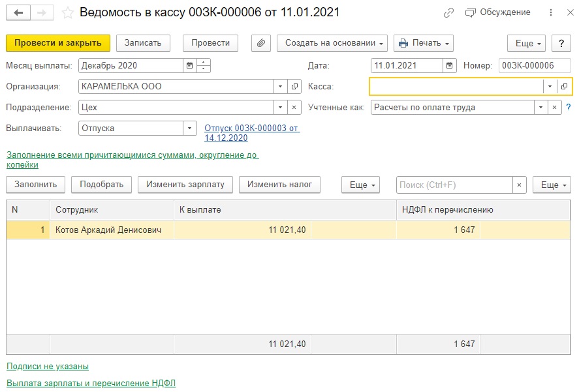
Task: Open top toolbar Еще menu
Action: pyautogui.click(x=527, y=43)
